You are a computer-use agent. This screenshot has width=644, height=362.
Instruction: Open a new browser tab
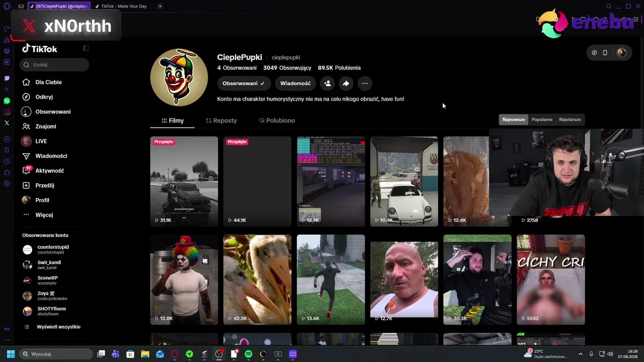(x=160, y=6)
